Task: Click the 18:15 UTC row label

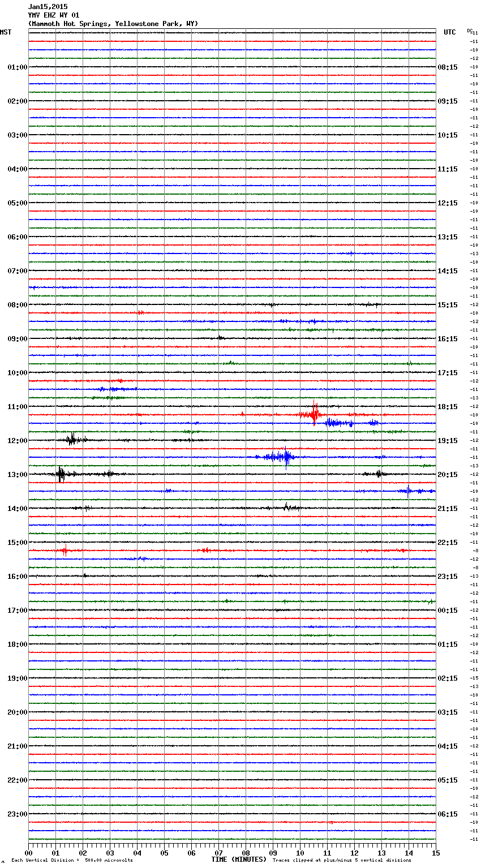Action: tap(448, 407)
